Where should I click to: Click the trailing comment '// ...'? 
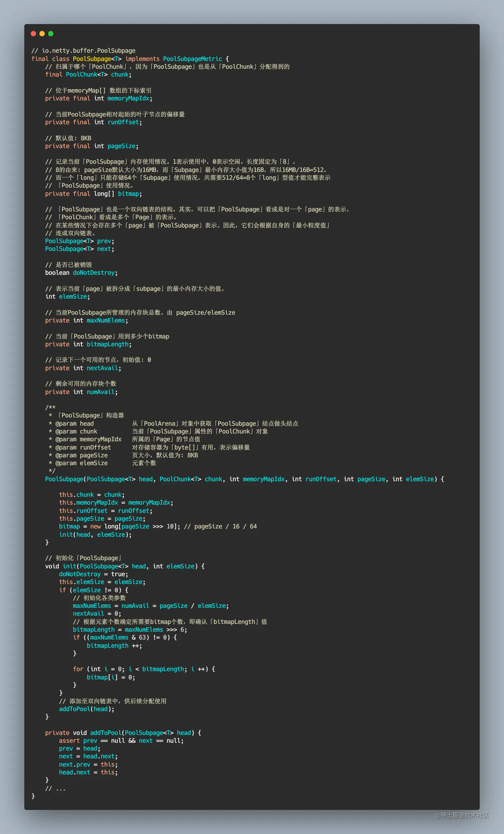[x=56, y=788]
